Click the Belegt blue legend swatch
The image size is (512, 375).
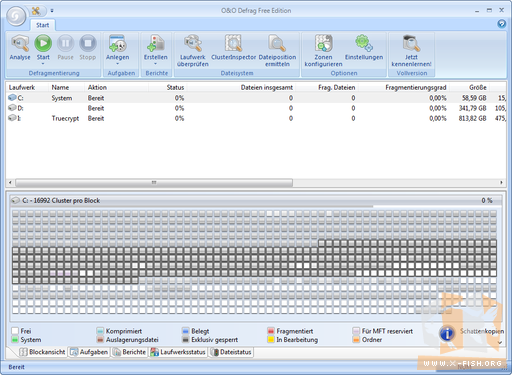click(x=185, y=331)
